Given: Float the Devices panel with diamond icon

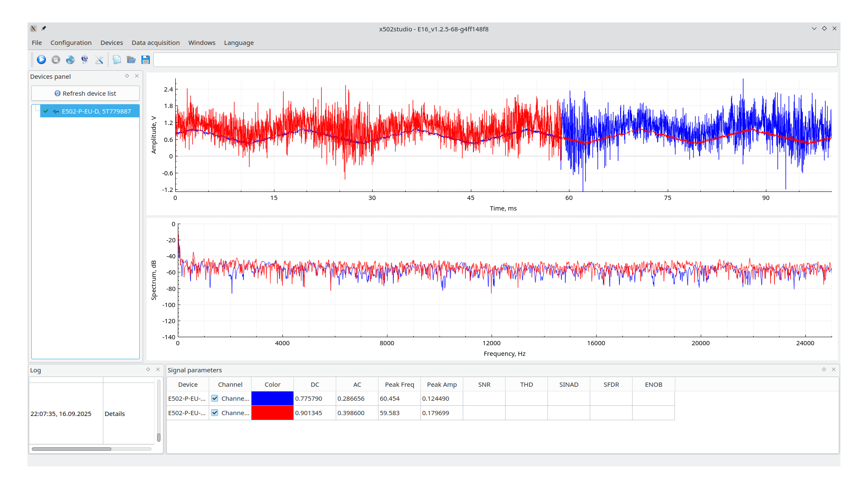Looking at the screenshot, I should [x=127, y=76].
